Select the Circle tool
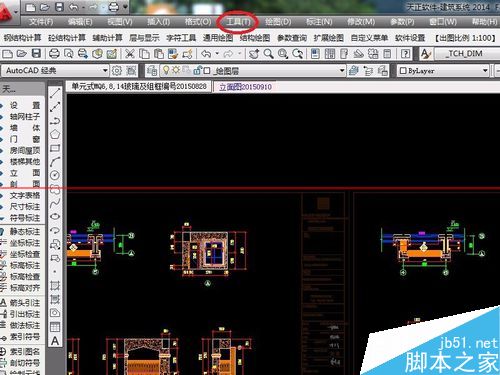500x375 pixels. pyautogui.click(x=55, y=175)
